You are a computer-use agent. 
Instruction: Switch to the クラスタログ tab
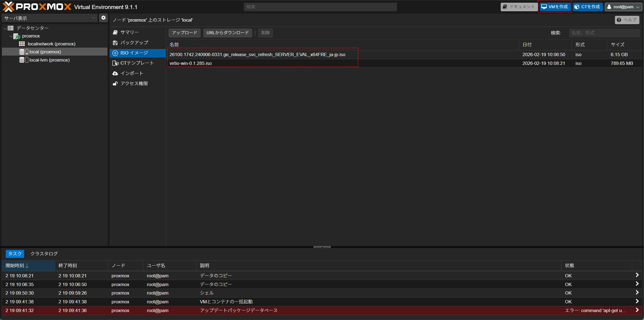pos(44,254)
